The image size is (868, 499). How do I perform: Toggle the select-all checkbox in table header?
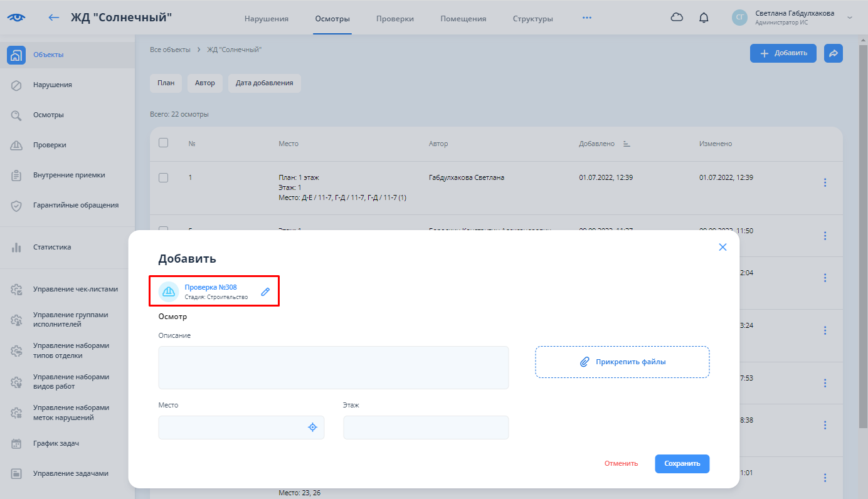coord(164,143)
